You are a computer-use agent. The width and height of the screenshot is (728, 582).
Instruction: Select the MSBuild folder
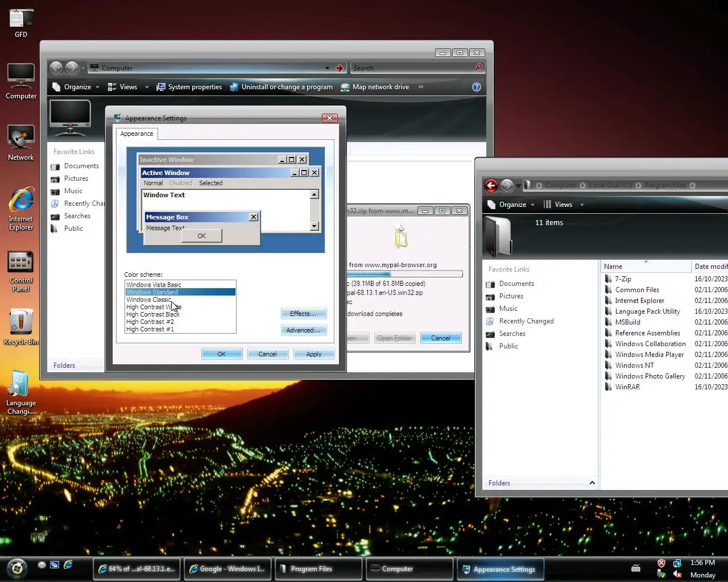coord(627,322)
